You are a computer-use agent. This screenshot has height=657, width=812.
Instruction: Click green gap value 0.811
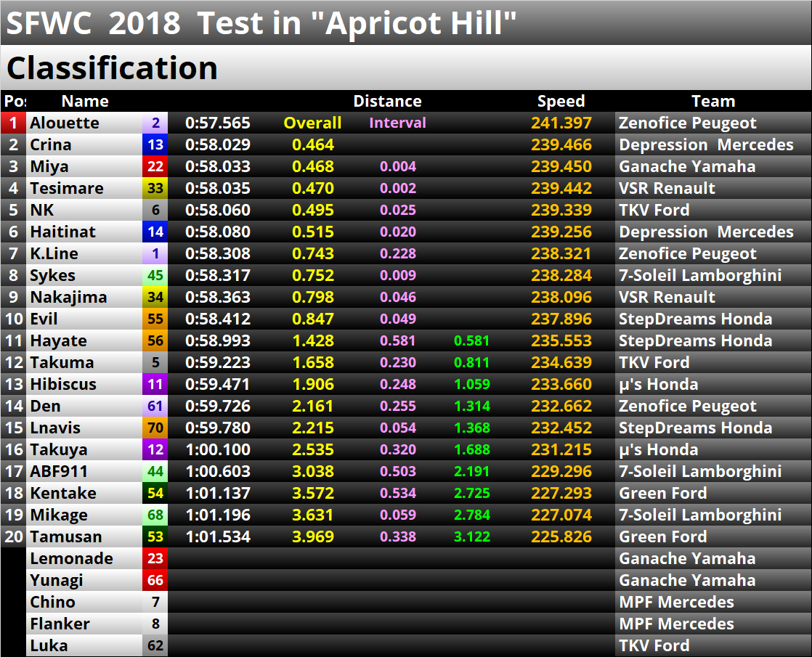472,362
